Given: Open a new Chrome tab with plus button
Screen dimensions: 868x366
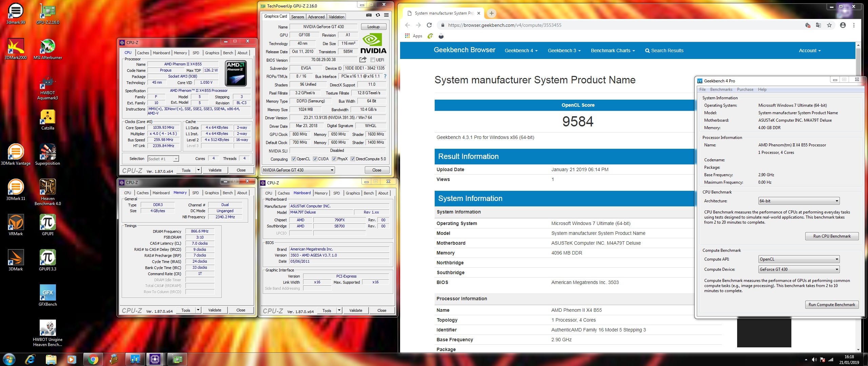Looking at the screenshot, I should pos(491,13).
